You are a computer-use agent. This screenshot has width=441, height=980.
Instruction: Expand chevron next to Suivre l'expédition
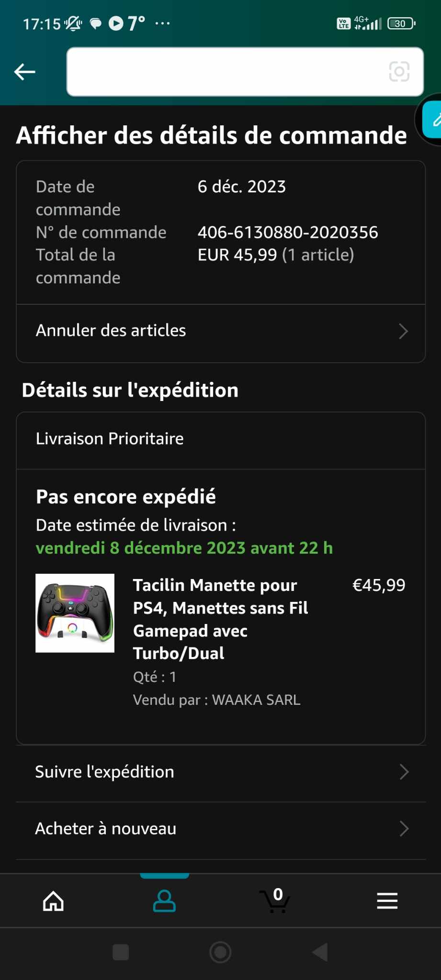click(404, 772)
